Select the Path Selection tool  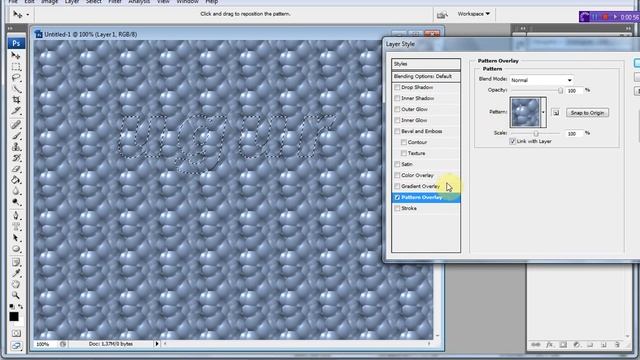[x=16, y=238]
